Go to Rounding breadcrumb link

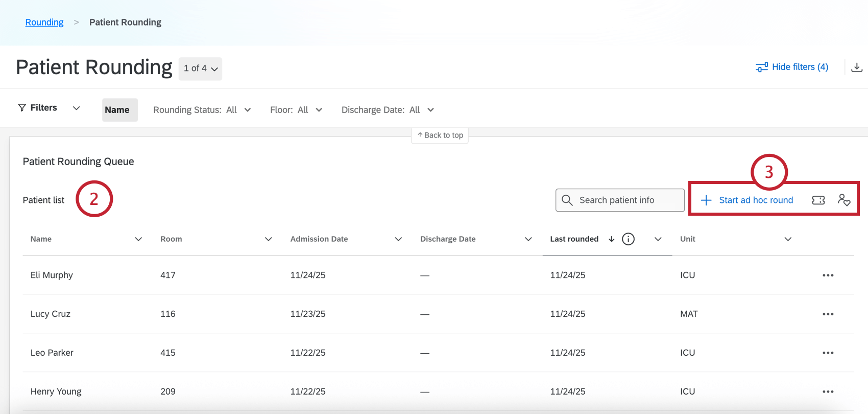click(x=44, y=22)
